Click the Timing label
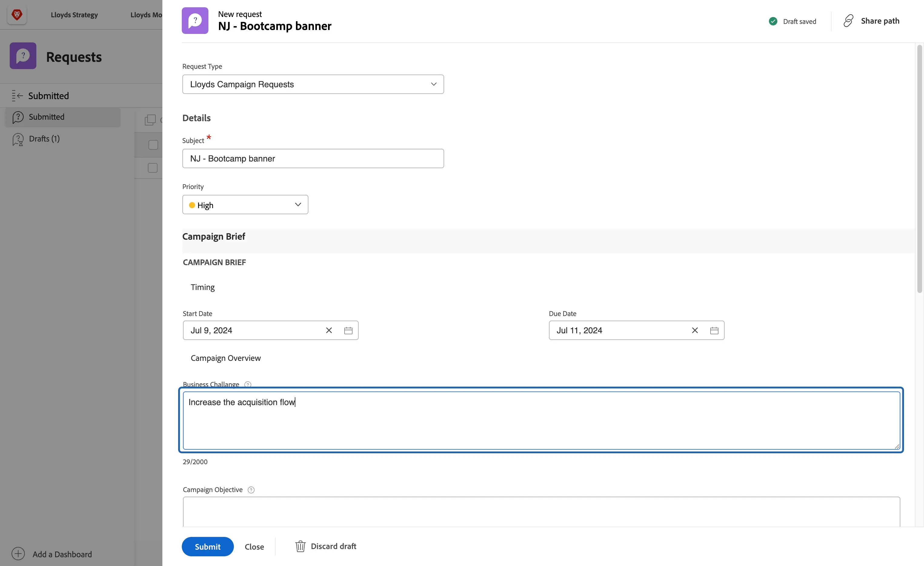Viewport: 924px width, 566px height. [202, 287]
